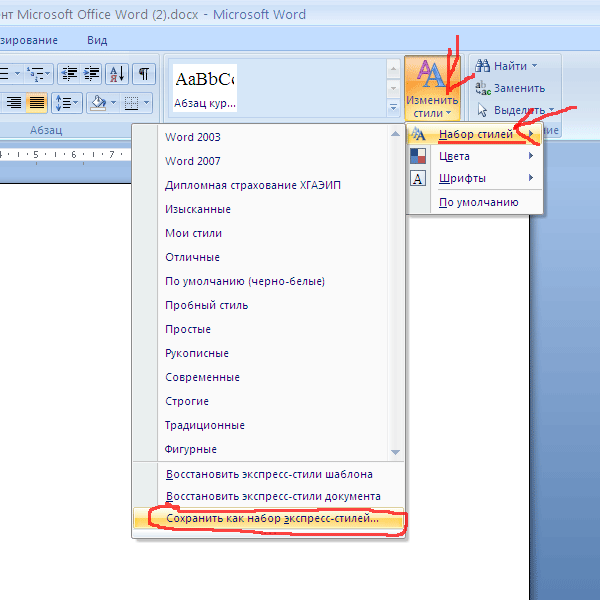The width and height of the screenshot is (600, 600).
Task: Click the Изменить стили button
Action: tap(432, 88)
